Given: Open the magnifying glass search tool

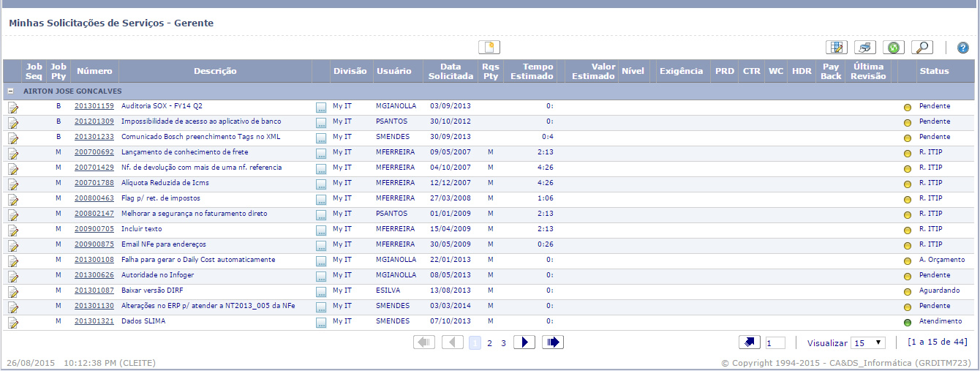Looking at the screenshot, I should (x=921, y=48).
